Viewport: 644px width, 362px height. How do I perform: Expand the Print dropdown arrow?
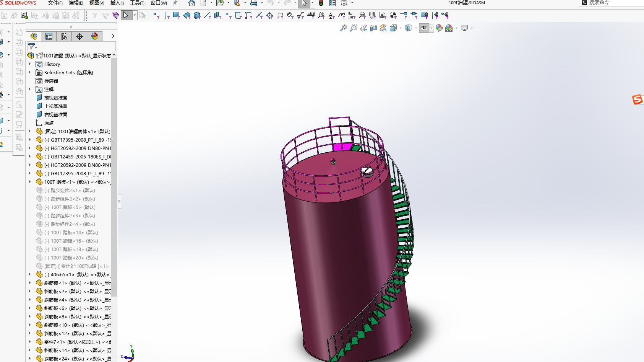point(262,3)
